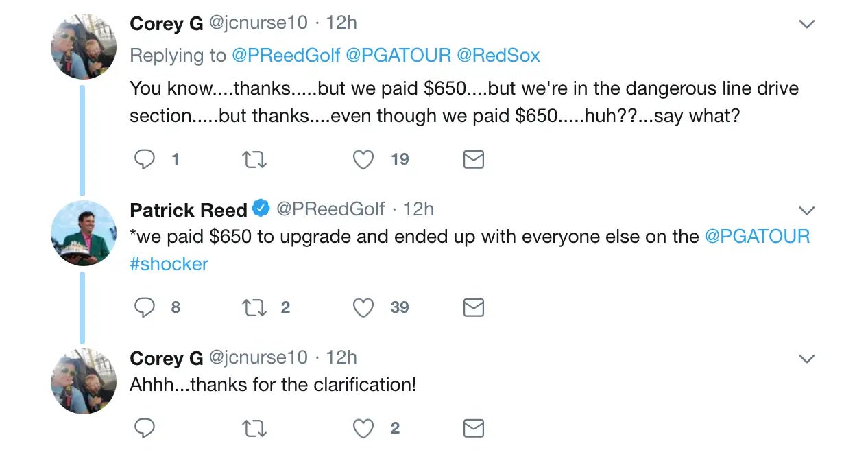This screenshot has height=450, width=868.
Task: Reply to Patrick Reed's tweet
Action: 145,307
